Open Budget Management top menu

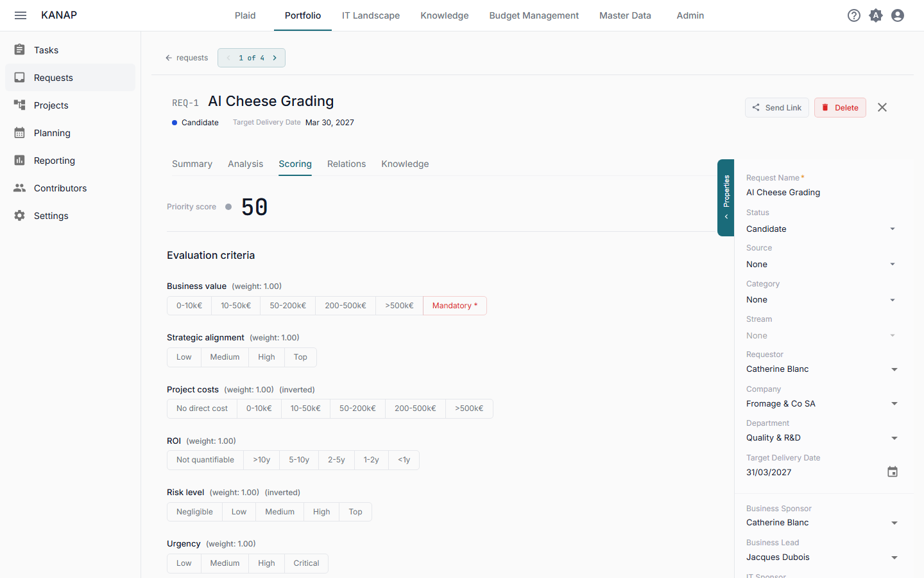coord(534,15)
